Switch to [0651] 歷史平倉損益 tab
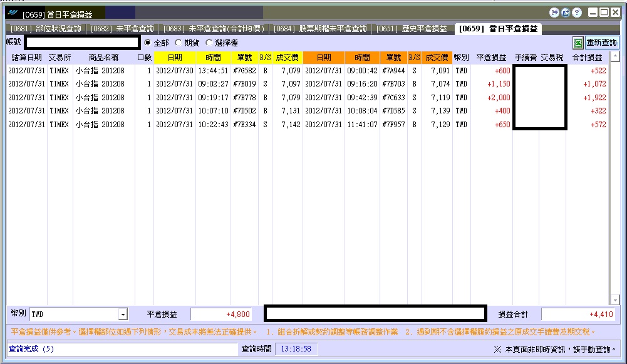This screenshot has width=627, height=364. pyautogui.click(x=412, y=29)
